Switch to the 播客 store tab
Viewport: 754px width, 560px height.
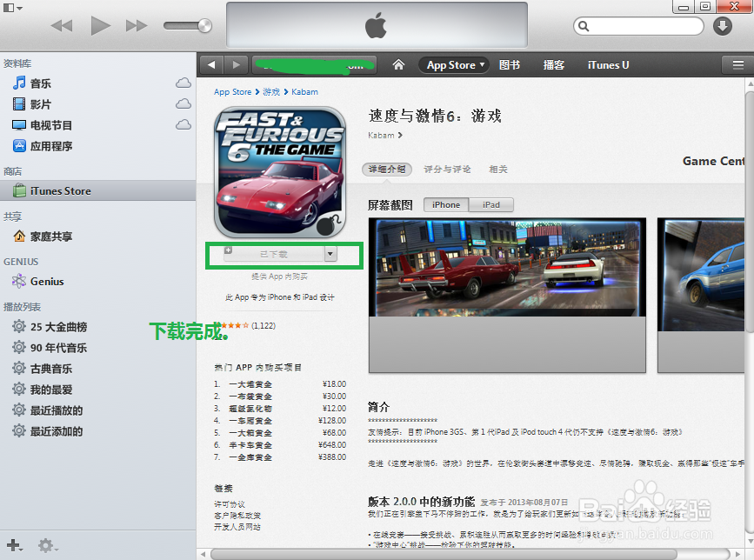click(553, 65)
